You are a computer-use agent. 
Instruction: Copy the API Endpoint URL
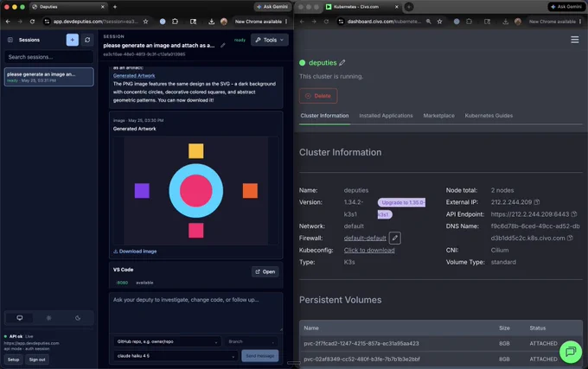tap(574, 214)
